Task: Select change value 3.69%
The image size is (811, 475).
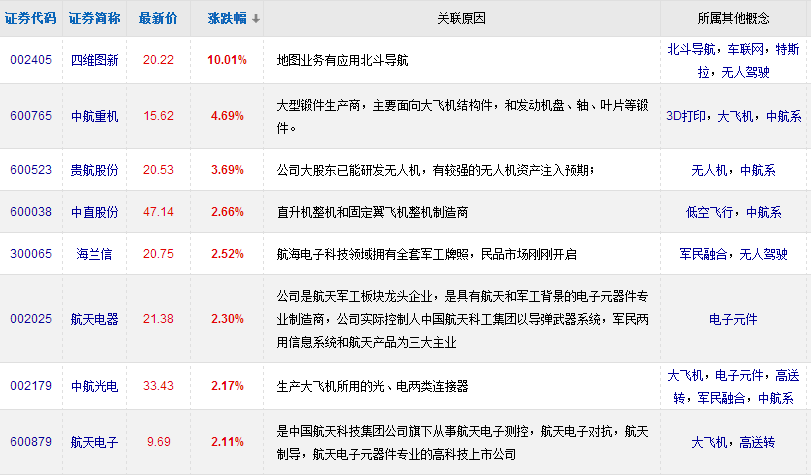Action: coord(227,170)
